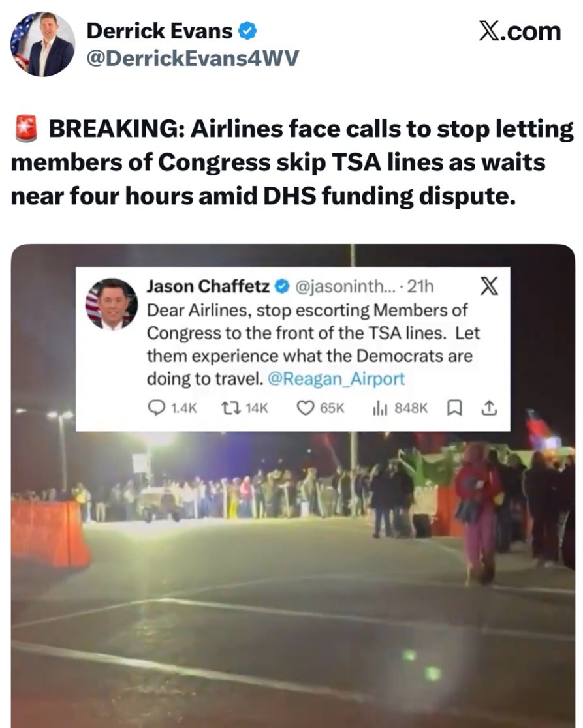Screen dimensions: 583x728
Task: Click Jason Chaffetz avatar image
Action: (x=112, y=304)
